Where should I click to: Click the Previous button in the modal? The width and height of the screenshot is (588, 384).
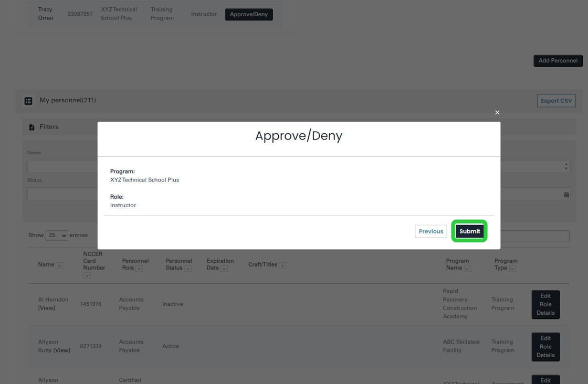click(x=430, y=231)
